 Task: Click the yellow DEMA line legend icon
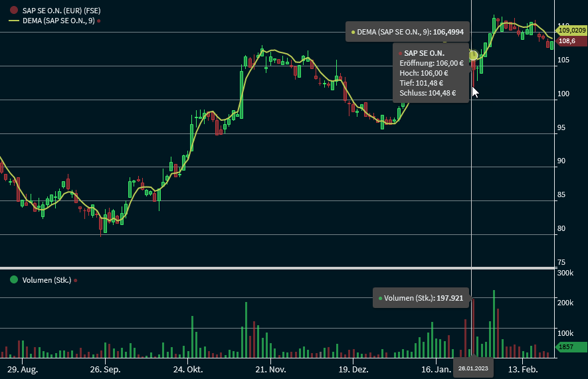pos(14,21)
